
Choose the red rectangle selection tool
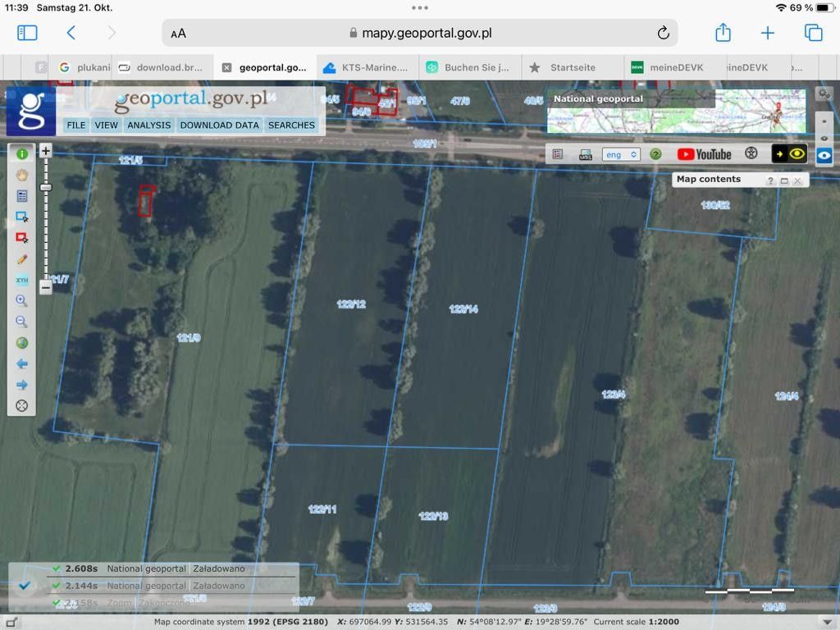coord(22,238)
